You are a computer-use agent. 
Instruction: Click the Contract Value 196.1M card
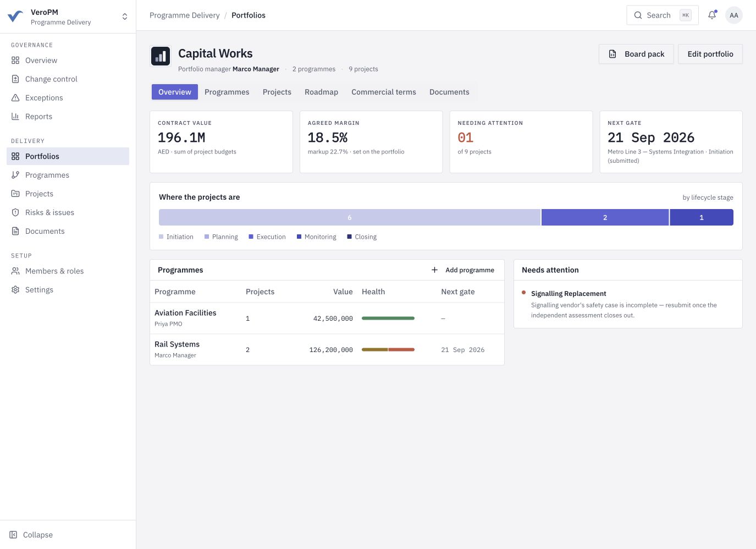click(221, 142)
